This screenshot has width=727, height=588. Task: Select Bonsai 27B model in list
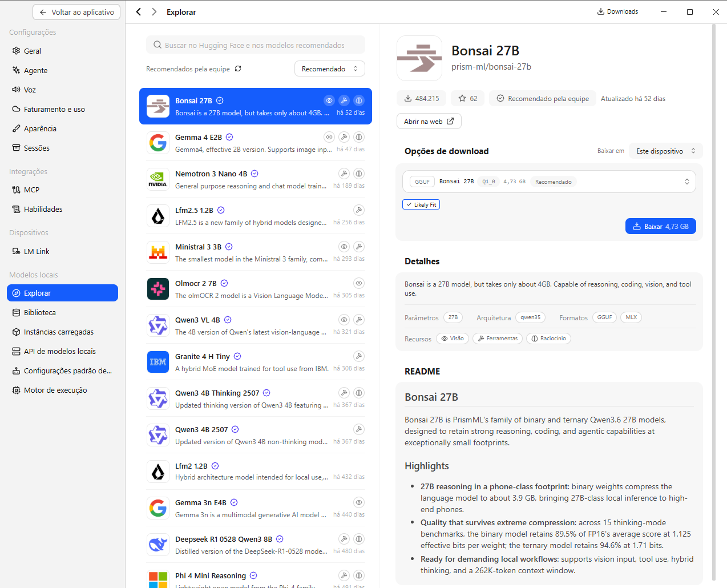click(x=256, y=106)
